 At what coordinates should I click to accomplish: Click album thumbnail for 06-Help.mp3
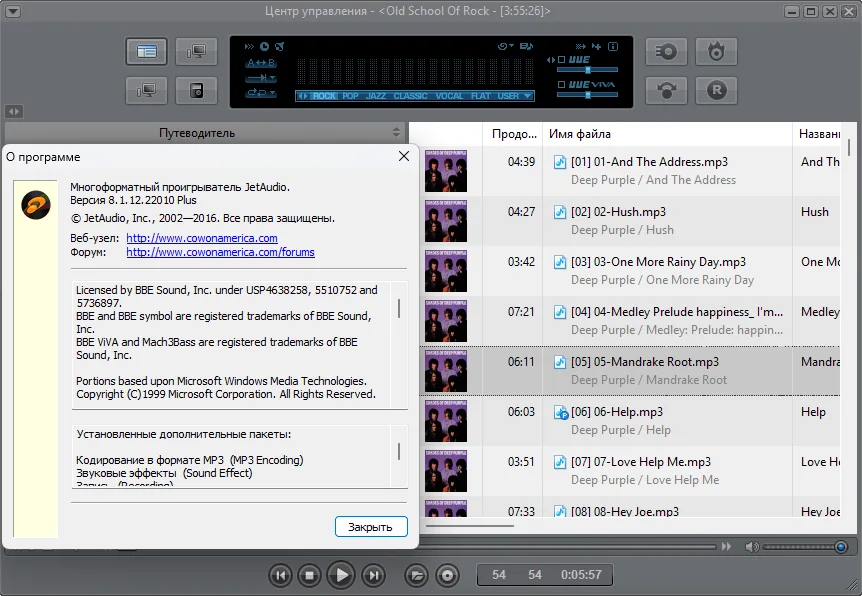[x=446, y=421]
